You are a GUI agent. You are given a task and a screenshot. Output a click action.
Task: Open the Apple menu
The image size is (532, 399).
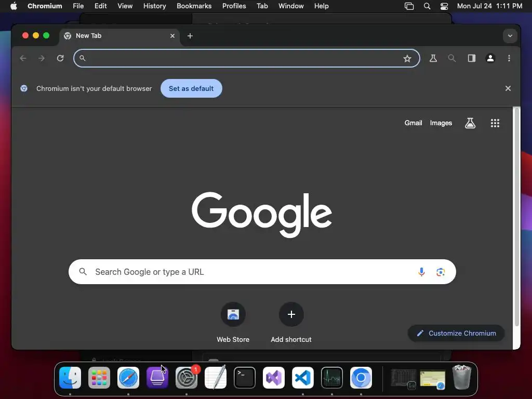point(14,6)
